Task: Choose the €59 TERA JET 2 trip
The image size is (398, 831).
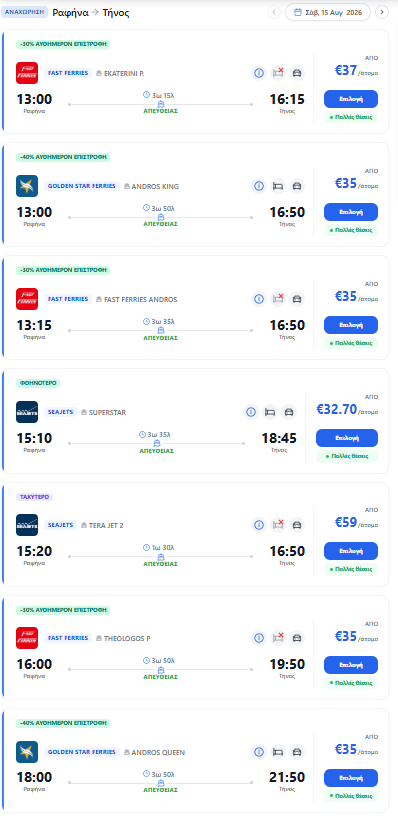Action: pos(351,551)
